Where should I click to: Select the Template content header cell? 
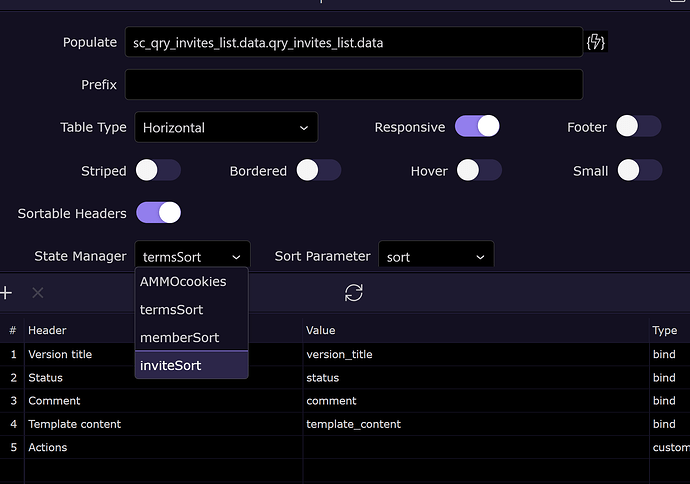(163, 424)
